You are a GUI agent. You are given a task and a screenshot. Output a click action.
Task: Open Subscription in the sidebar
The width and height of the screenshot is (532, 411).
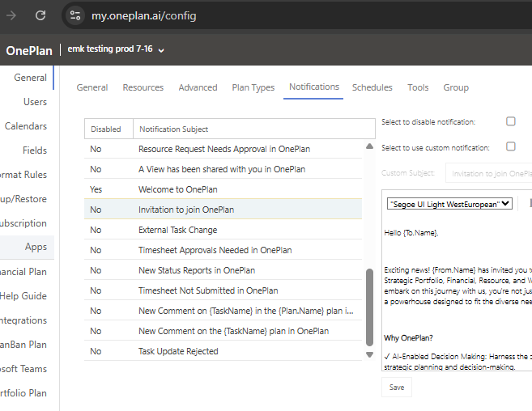[x=23, y=223]
